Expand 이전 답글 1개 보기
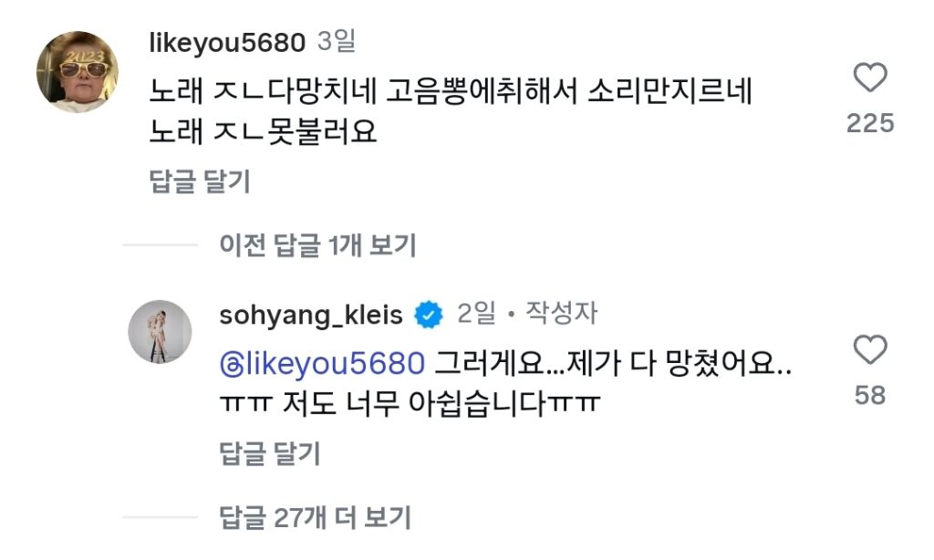 click(x=317, y=244)
